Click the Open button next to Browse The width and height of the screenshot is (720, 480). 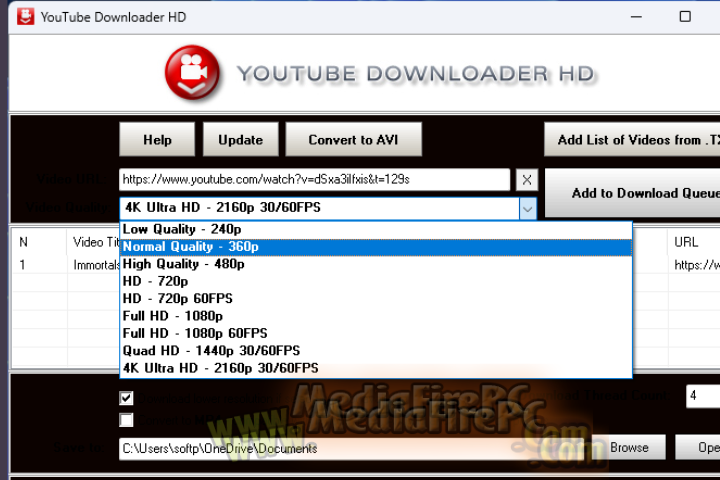pyautogui.click(x=698, y=447)
